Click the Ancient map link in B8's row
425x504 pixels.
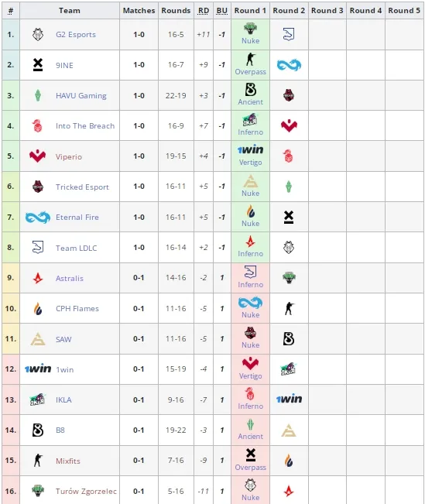[x=251, y=436]
